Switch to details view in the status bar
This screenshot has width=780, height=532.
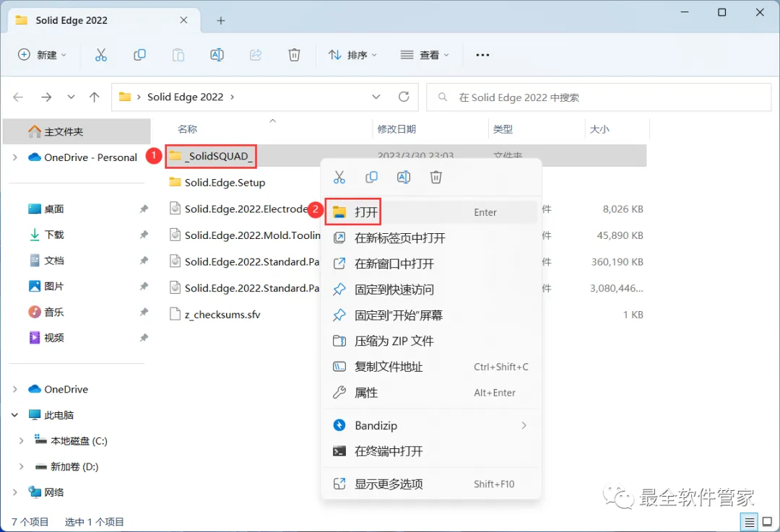coord(749,522)
